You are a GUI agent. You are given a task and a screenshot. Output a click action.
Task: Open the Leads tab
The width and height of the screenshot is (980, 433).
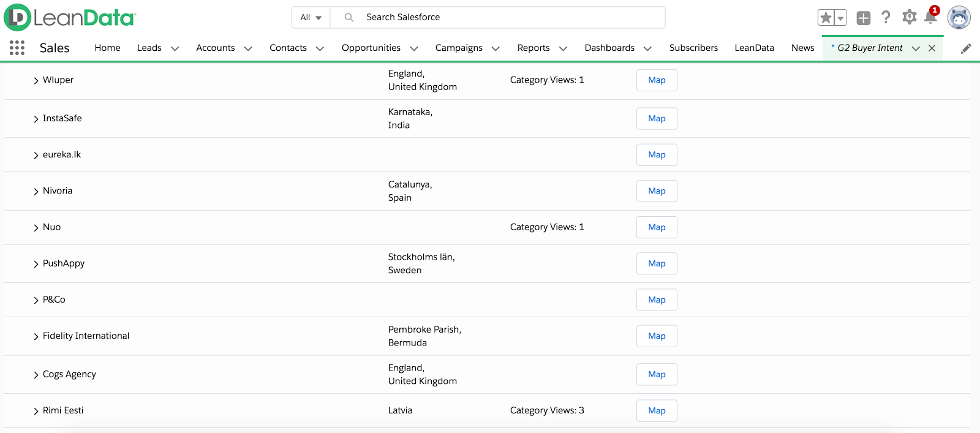(149, 48)
